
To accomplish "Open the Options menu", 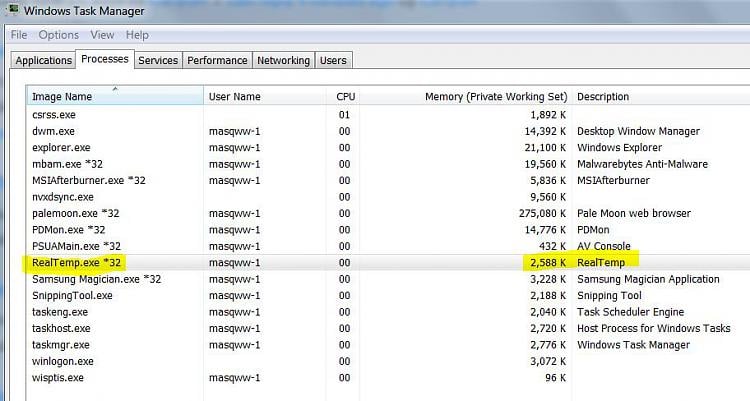I will (x=58, y=35).
